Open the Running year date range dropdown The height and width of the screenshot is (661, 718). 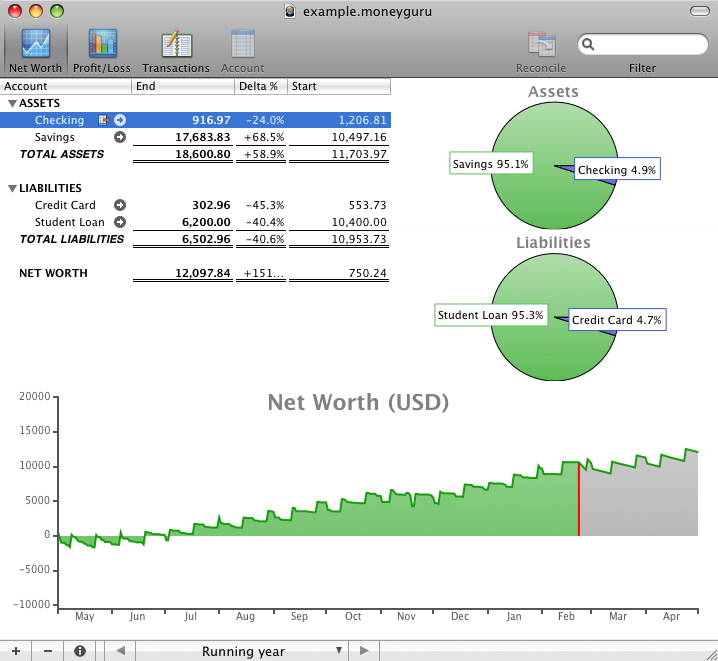242,651
